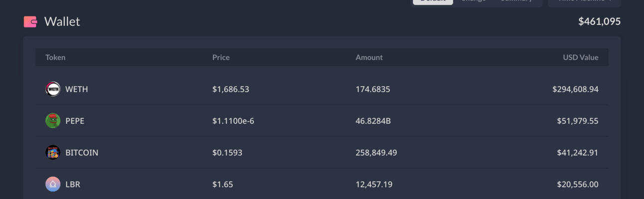Click the PEPE value $51,979.55
Viewport: 644px width, 199px height.
(x=578, y=121)
